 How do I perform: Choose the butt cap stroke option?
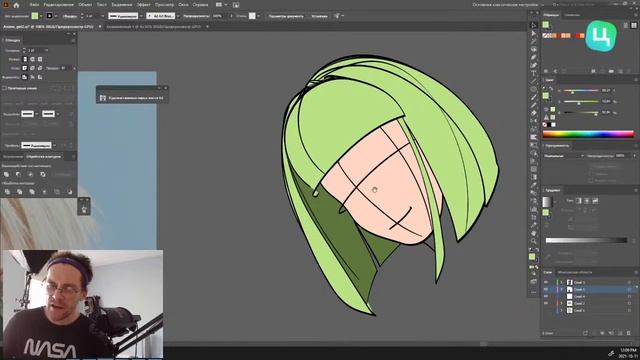coord(25,59)
